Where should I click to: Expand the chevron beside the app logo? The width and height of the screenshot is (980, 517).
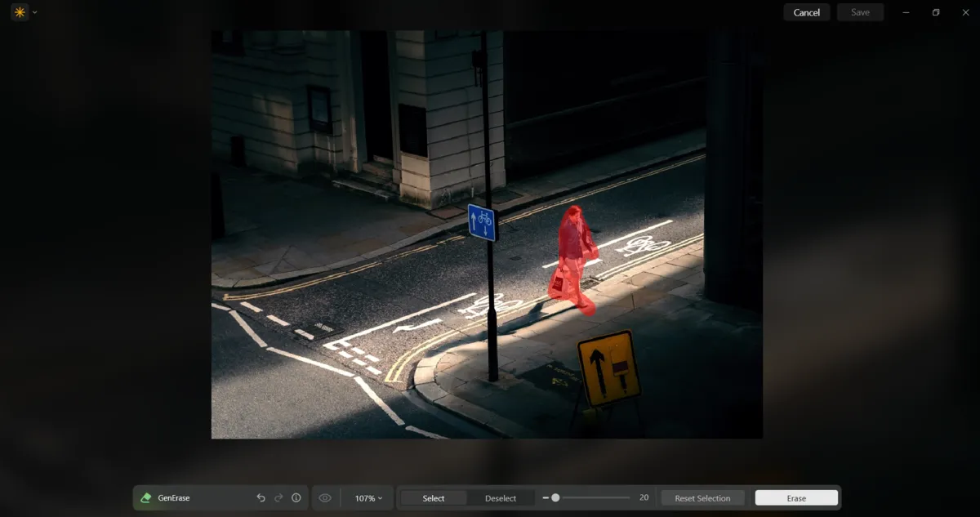pyautogui.click(x=33, y=12)
